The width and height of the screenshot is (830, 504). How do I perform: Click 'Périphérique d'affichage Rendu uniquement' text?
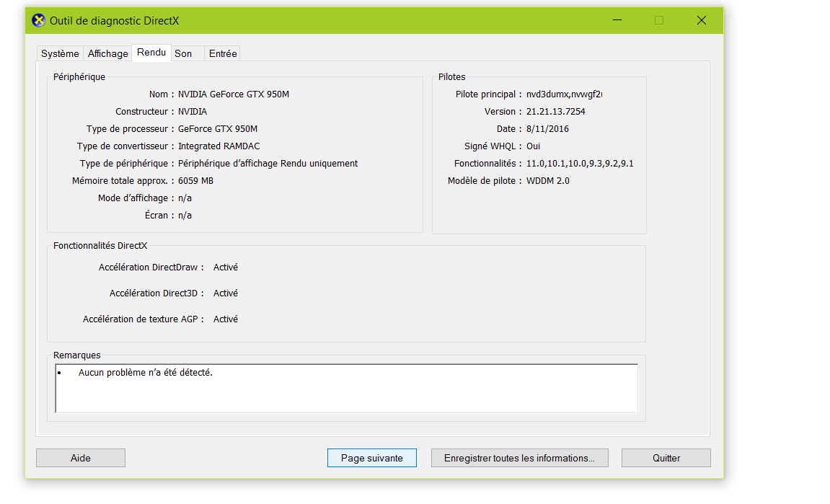(268, 164)
